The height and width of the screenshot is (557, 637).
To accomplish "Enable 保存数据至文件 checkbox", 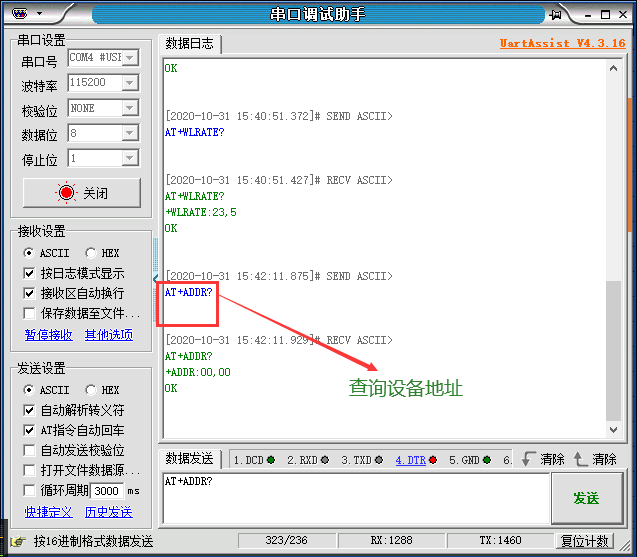I will (29, 313).
